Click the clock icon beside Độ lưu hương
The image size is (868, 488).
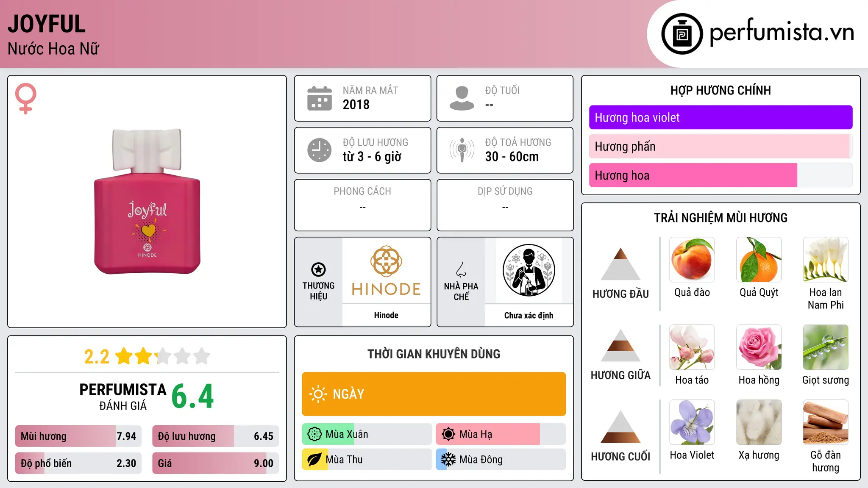(x=320, y=150)
